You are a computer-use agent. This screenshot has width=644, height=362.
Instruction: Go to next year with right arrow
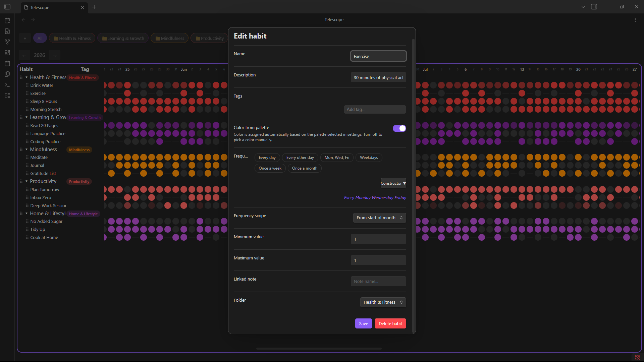coord(55,55)
